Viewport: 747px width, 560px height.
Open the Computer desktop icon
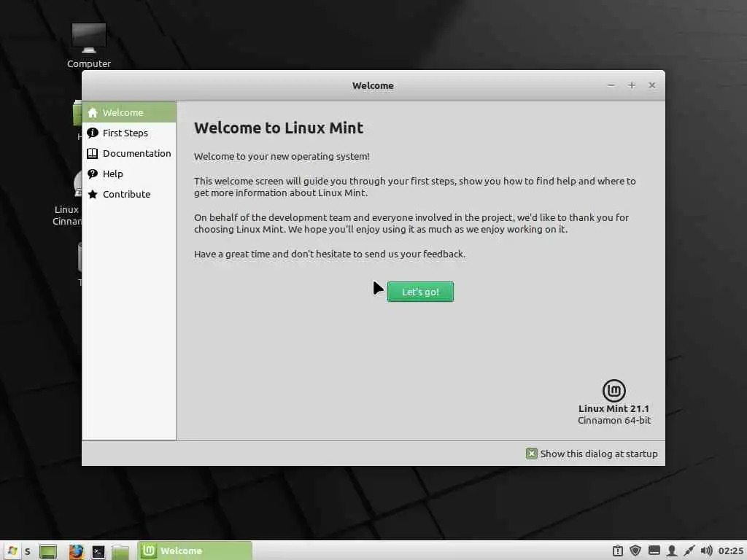tap(88, 45)
